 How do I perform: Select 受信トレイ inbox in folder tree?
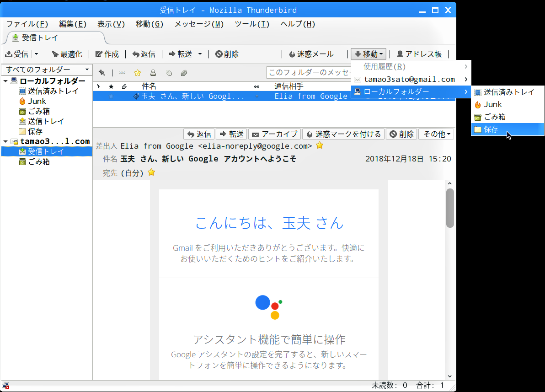pyautogui.click(x=46, y=152)
